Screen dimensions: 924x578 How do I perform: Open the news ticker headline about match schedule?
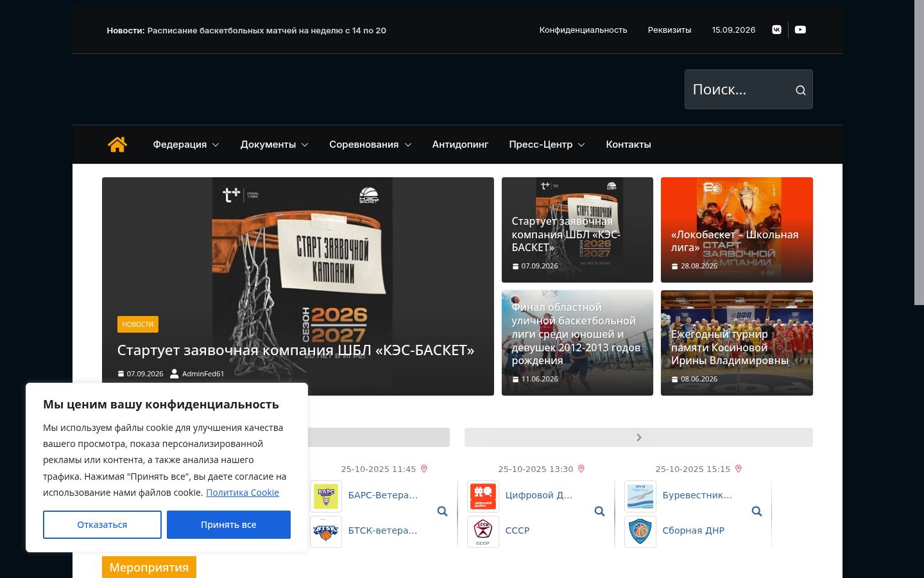266,30
